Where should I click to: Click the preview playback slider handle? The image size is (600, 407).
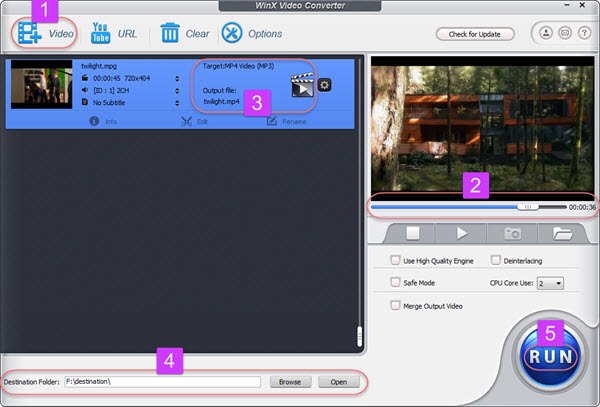click(x=528, y=207)
